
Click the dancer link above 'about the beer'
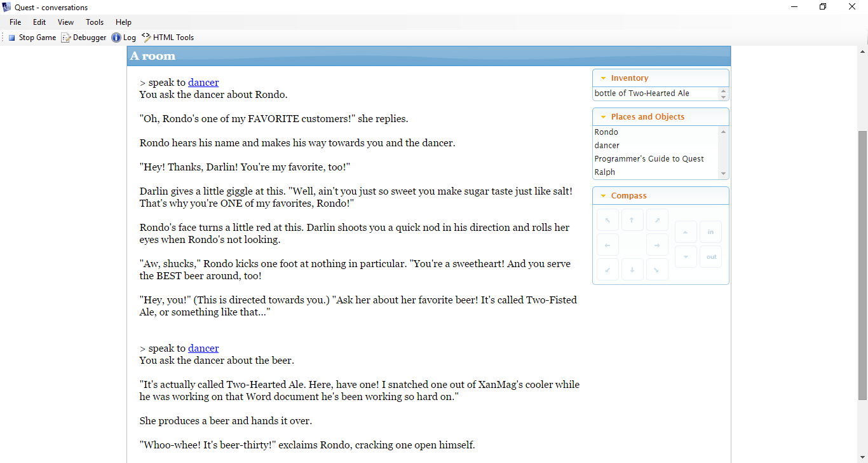[x=203, y=349]
